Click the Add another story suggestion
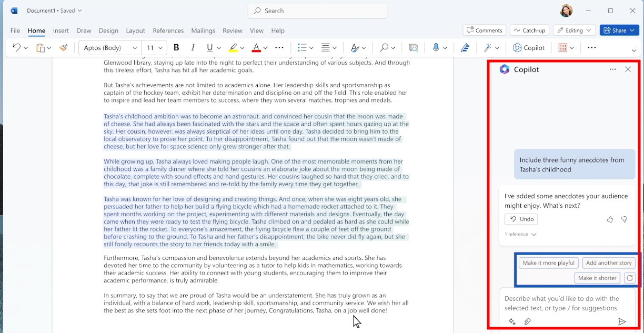This screenshot has height=333, width=644. [x=609, y=263]
